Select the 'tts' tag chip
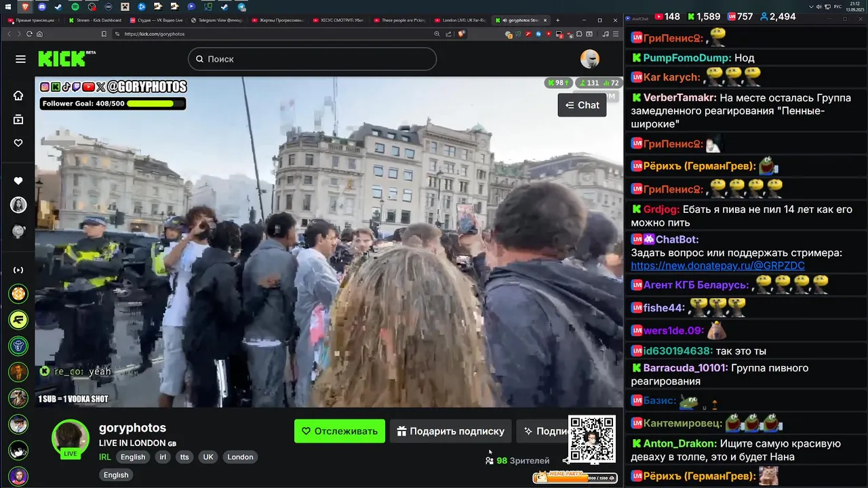Screen dimensions: 868x488 click(x=184, y=457)
